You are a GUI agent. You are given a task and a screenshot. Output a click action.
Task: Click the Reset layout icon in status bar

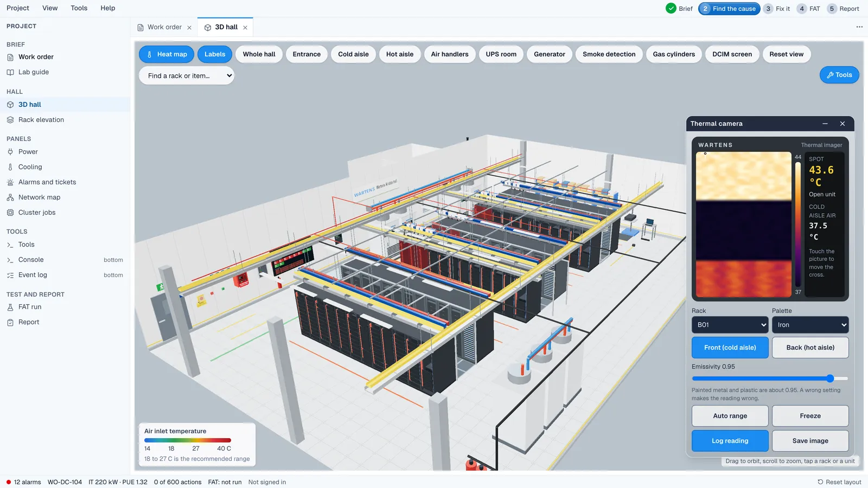pyautogui.click(x=820, y=482)
